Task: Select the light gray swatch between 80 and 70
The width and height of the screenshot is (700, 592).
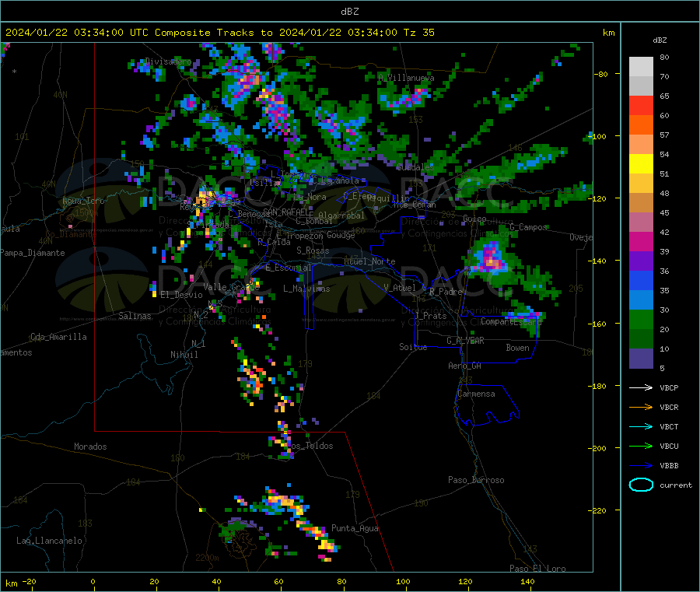Action: pos(641,67)
